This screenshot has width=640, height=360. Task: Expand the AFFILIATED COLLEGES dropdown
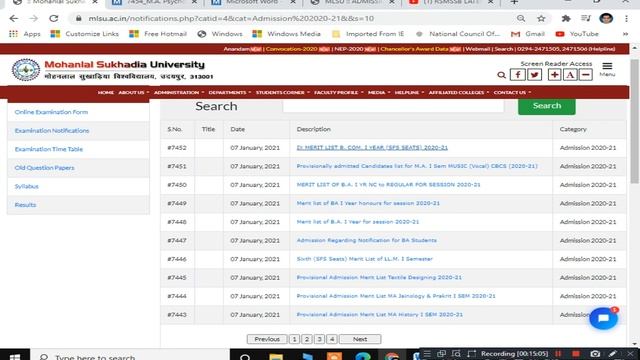click(x=459, y=93)
